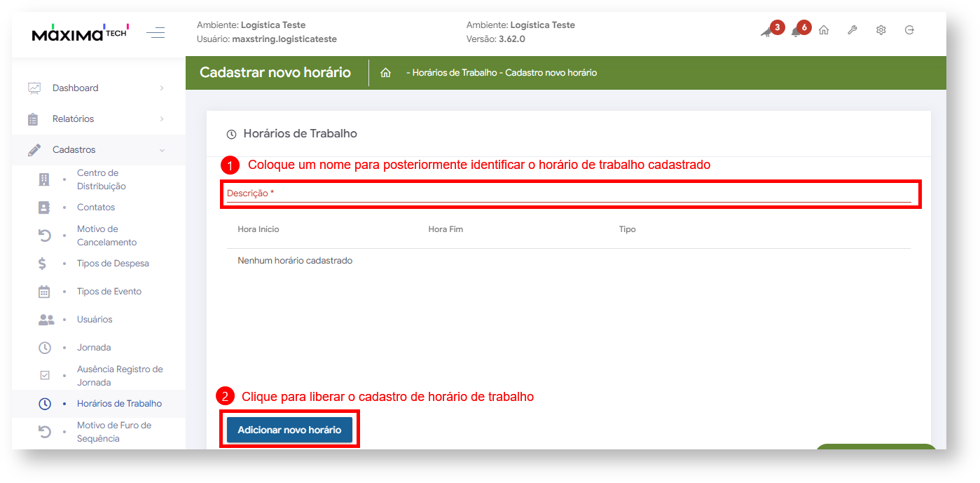This screenshot has height=483, width=980.
Task: Click the Hora Fim column header
Action: (x=446, y=229)
